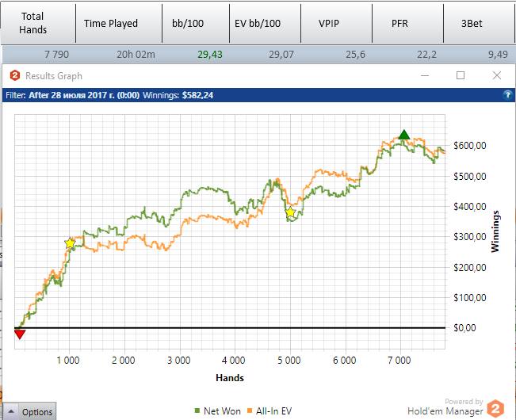Viewport: 516px width, 420px height.
Task: Click the yellow star marker near 5 000 hands
Action: (x=290, y=212)
